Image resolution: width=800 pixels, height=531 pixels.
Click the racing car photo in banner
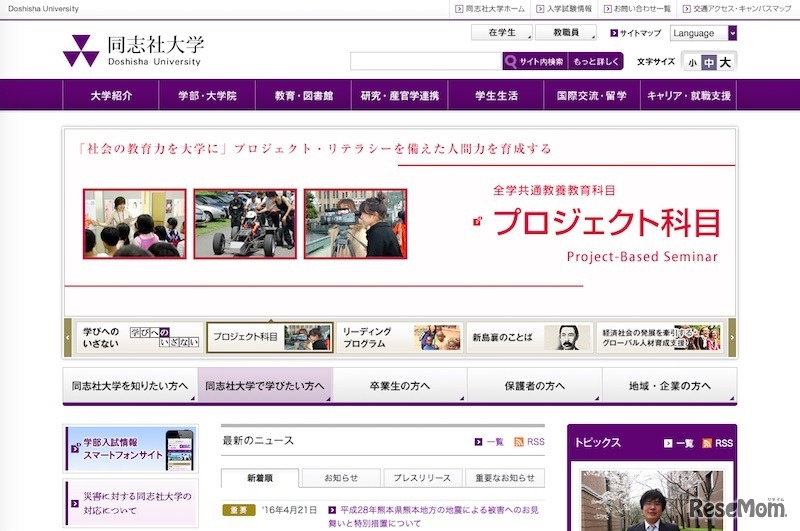tap(245, 224)
